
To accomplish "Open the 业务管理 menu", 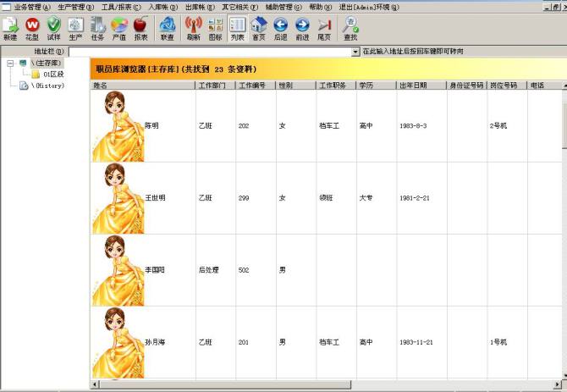I will [31, 6].
